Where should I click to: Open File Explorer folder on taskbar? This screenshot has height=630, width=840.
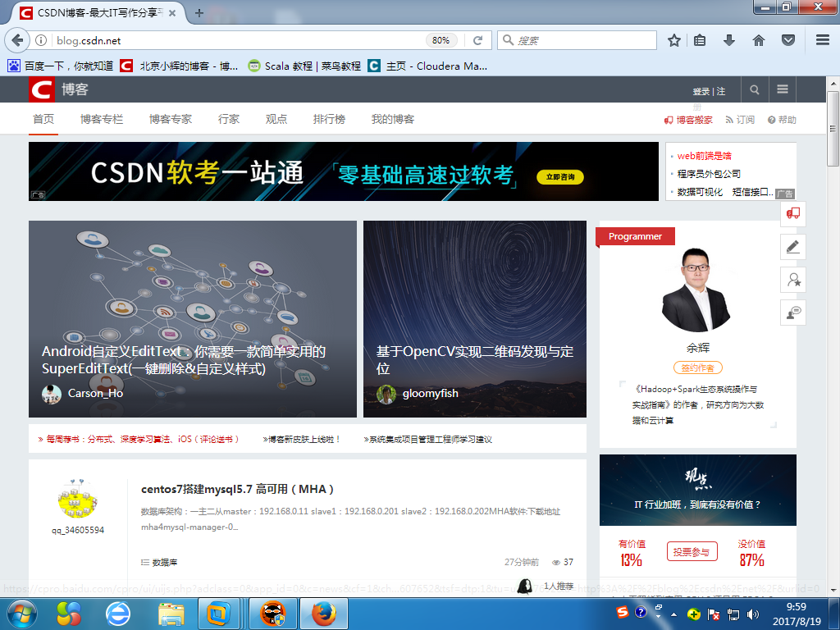[x=171, y=614]
